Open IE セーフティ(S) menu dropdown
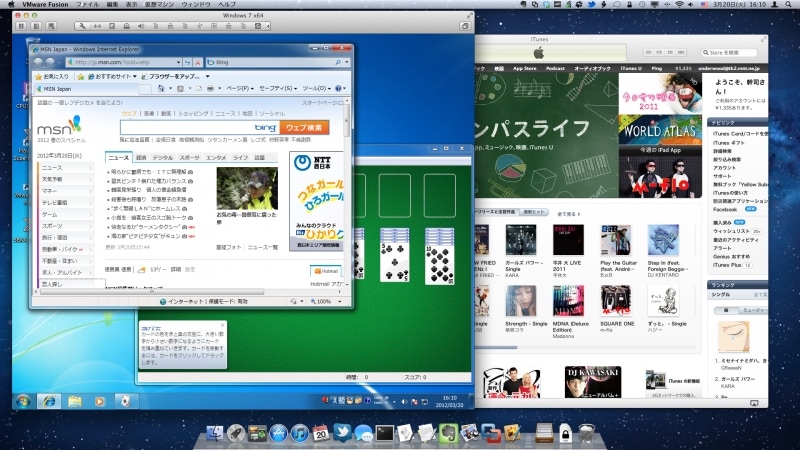Image resolution: width=800 pixels, height=450 pixels. [278, 88]
